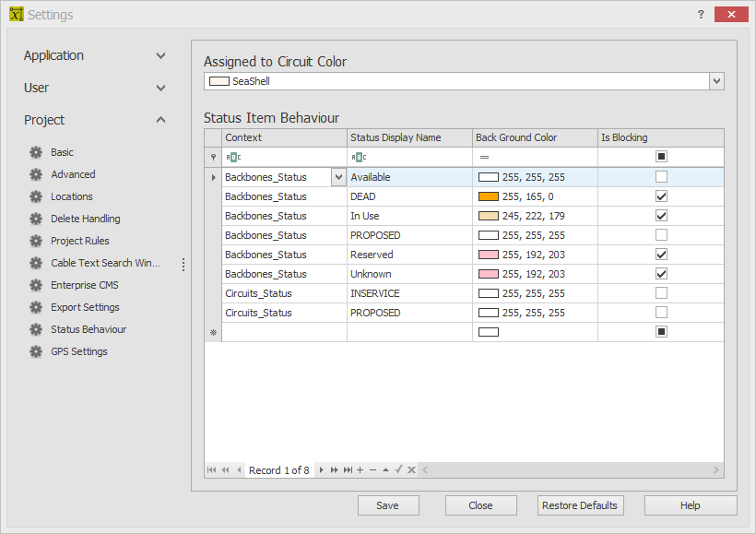Click the Help button
The height and width of the screenshot is (534, 756).
[691, 505]
